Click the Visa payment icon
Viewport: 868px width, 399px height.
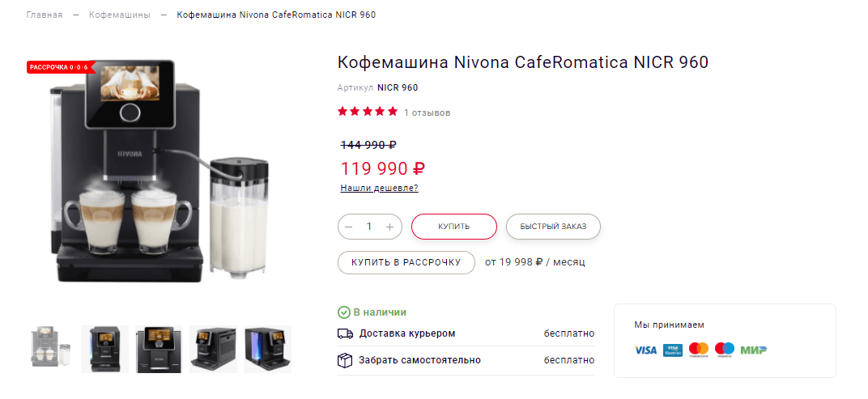[x=645, y=350]
